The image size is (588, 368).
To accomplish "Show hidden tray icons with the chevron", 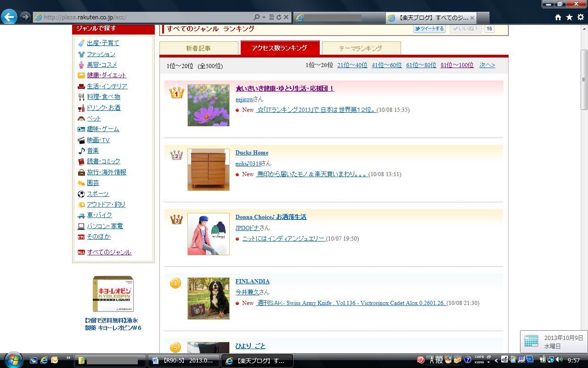I will [496, 360].
